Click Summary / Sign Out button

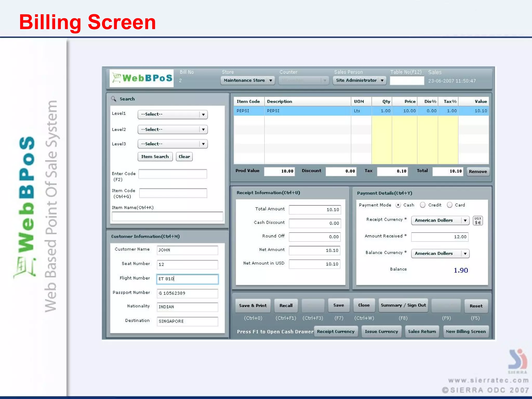point(403,305)
